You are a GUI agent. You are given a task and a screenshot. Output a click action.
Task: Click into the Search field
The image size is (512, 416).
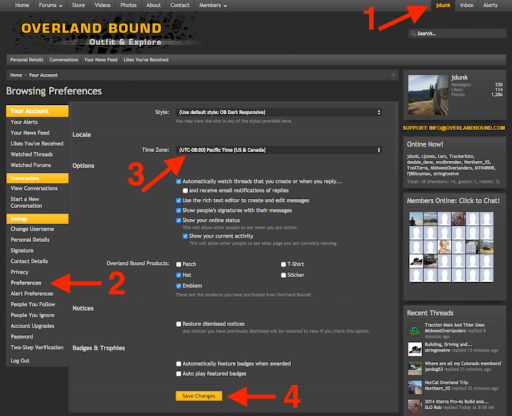pos(457,33)
